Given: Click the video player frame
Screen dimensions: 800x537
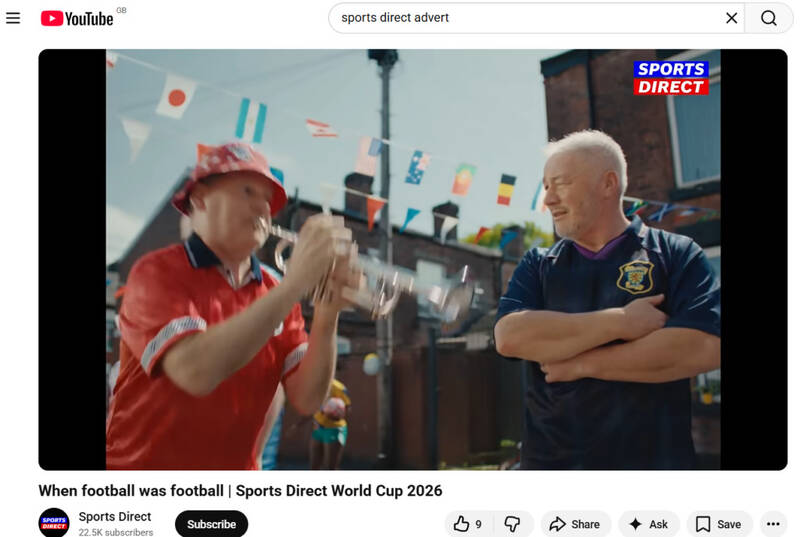Looking at the screenshot, I should tap(413, 260).
